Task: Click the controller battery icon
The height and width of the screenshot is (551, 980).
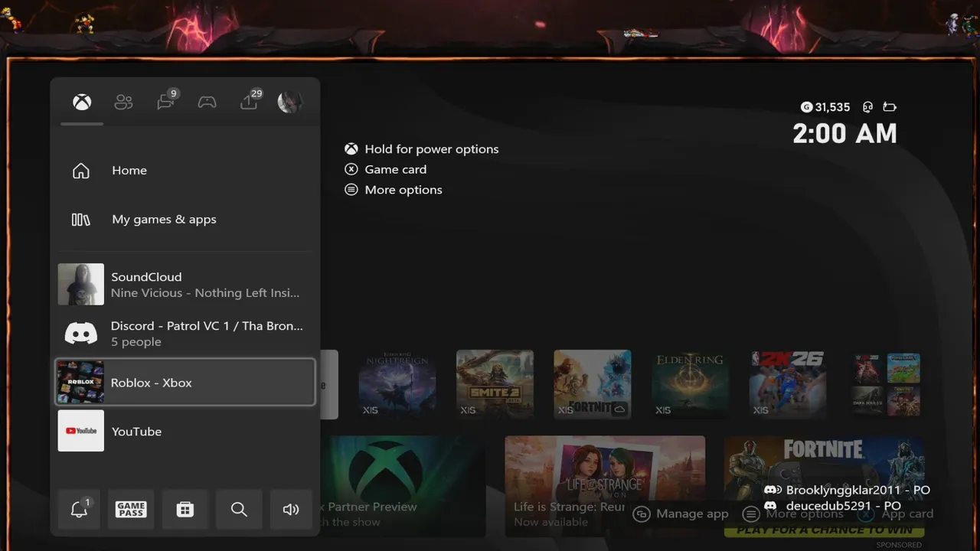Action: point(889,107)
